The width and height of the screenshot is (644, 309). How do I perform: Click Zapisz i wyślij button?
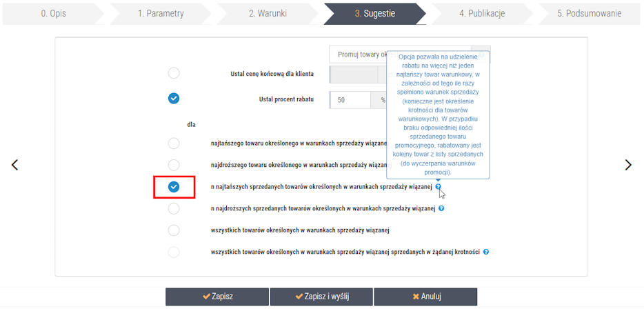point(321,297)
